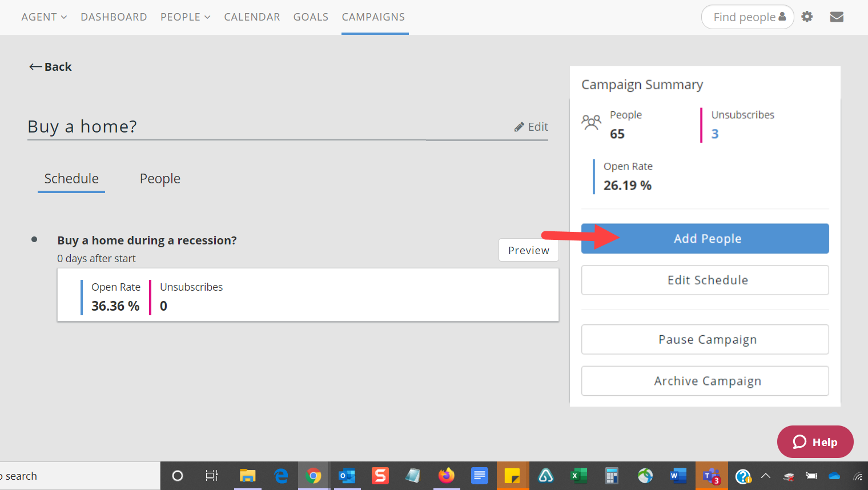Click the Back arrow link
Viewport: 868px width, 490px height.
50,67
